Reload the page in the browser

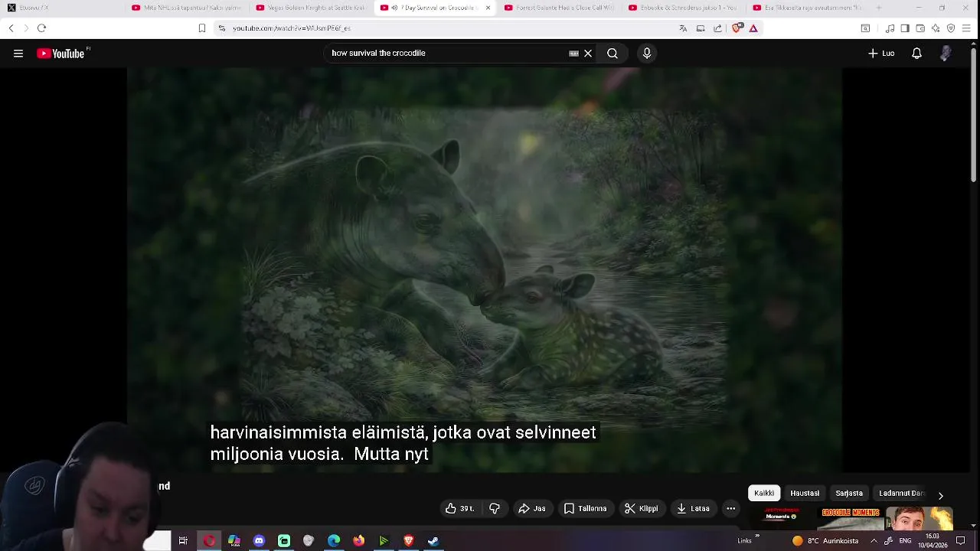tap(41, 28)
